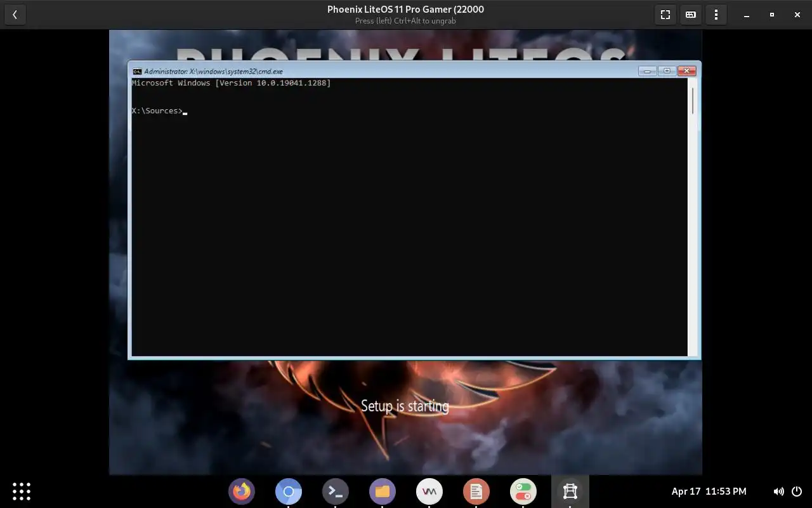The width and height of the screenshot is (812, 508).
Task: Open the Terminal from the dock
Action: click(x=336, y=491)
